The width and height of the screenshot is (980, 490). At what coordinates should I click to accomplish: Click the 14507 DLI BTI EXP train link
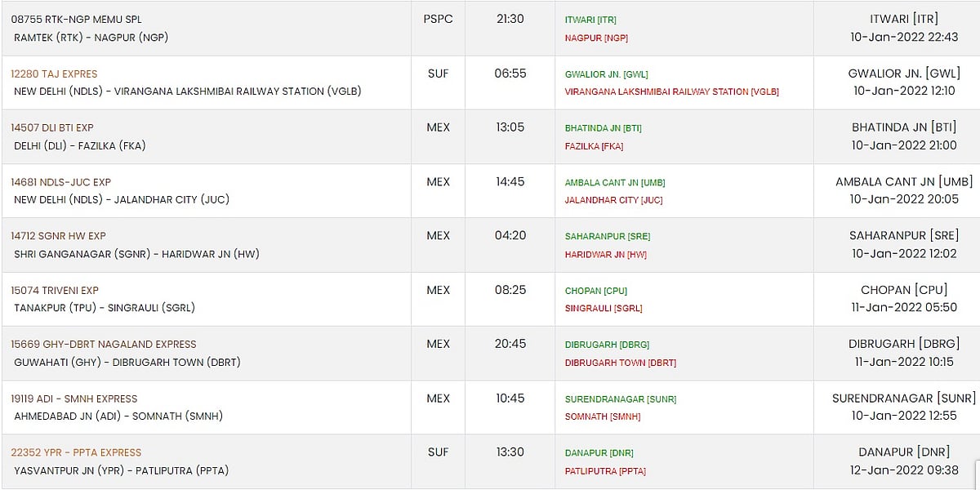52,127
